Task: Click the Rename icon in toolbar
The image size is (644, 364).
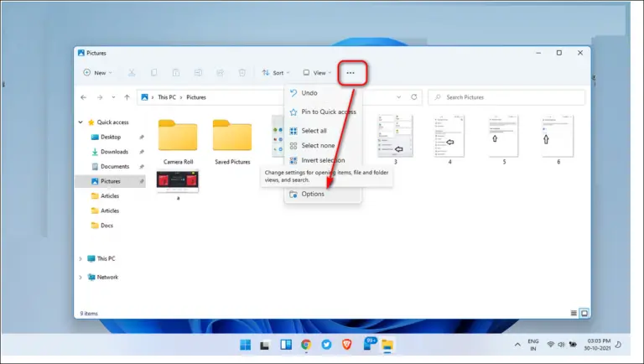Action: (198, 73)
